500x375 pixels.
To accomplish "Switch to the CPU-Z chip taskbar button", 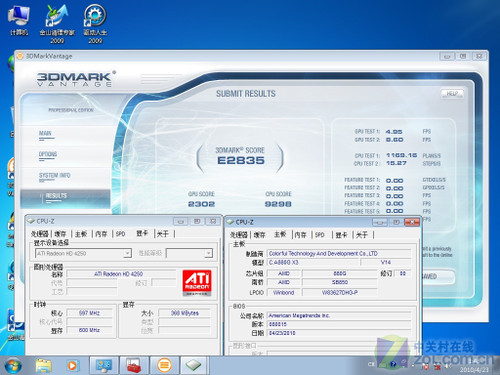I will click(194, 366).
